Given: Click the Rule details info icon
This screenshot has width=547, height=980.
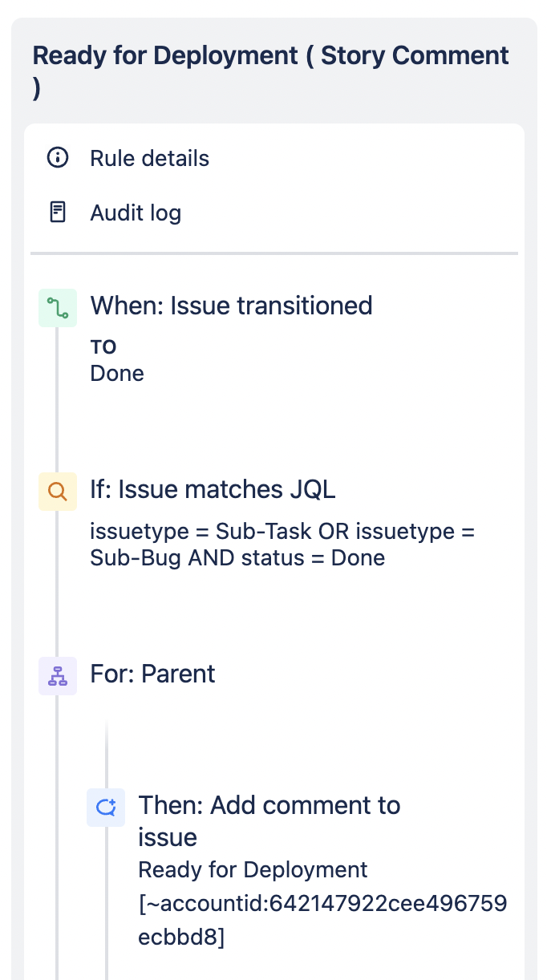Looking at the screenshot, I should [x=58, y=158].
